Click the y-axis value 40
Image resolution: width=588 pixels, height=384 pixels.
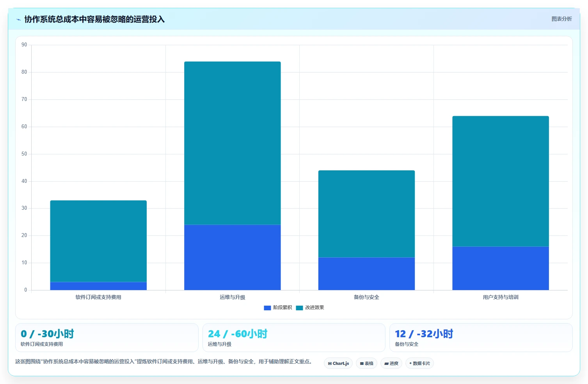(x=24, y=181)
